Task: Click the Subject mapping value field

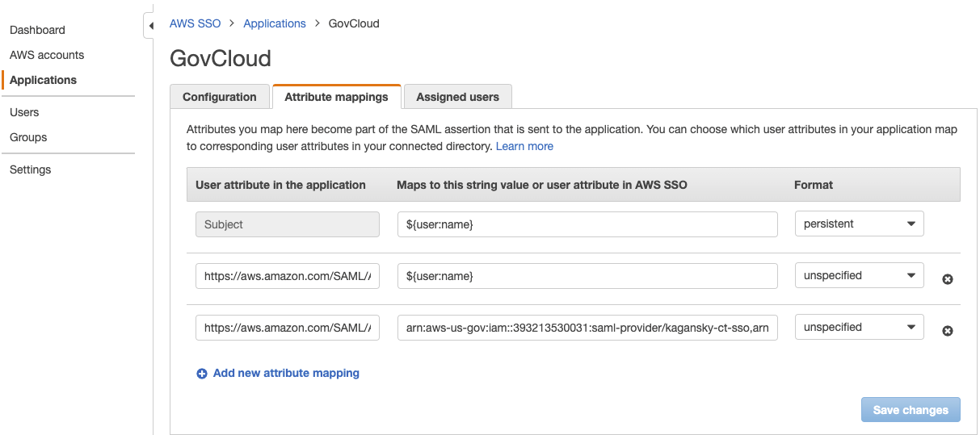Action: [587, 224]
